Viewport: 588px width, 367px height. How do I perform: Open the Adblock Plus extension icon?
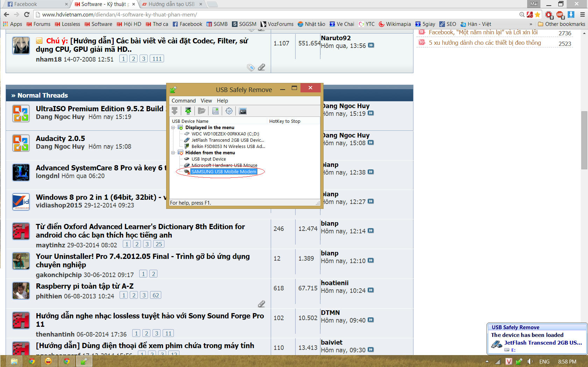[x=560, y=15]
